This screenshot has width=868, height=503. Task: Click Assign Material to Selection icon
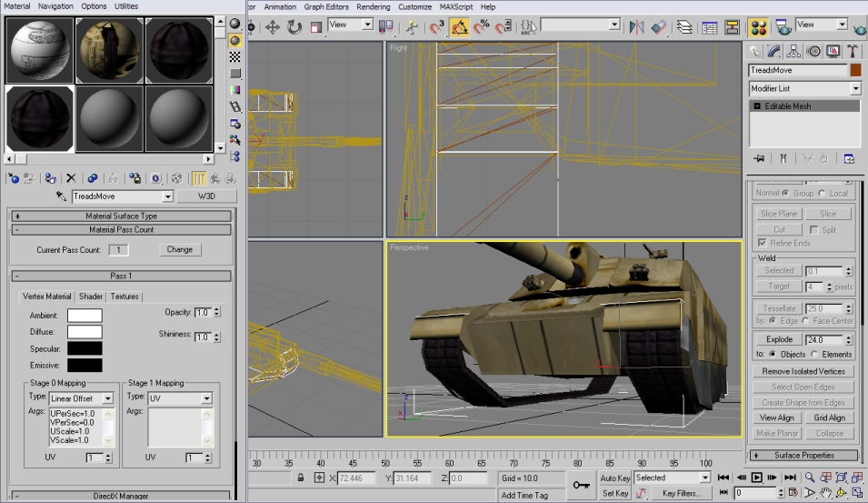coord(51,178)
